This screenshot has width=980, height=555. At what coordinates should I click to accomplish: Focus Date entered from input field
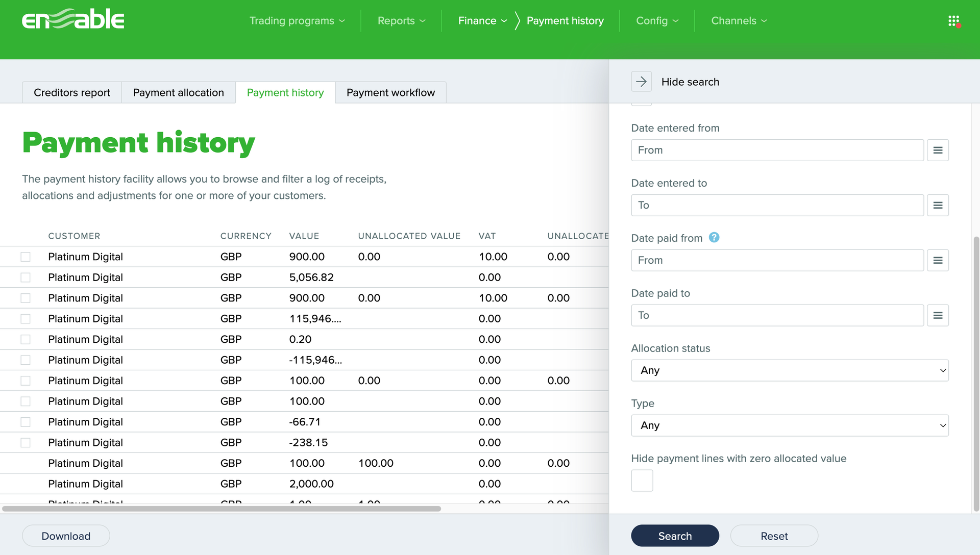point(777,150)
